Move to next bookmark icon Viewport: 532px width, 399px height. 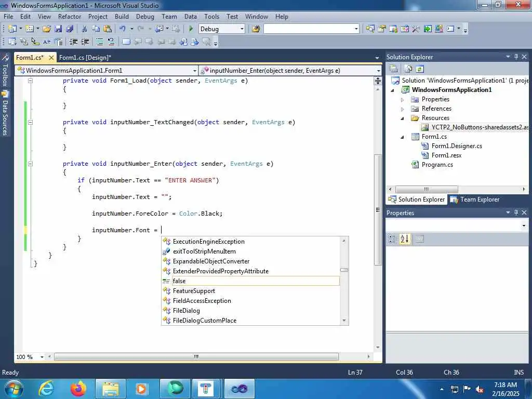click(149, 42)
